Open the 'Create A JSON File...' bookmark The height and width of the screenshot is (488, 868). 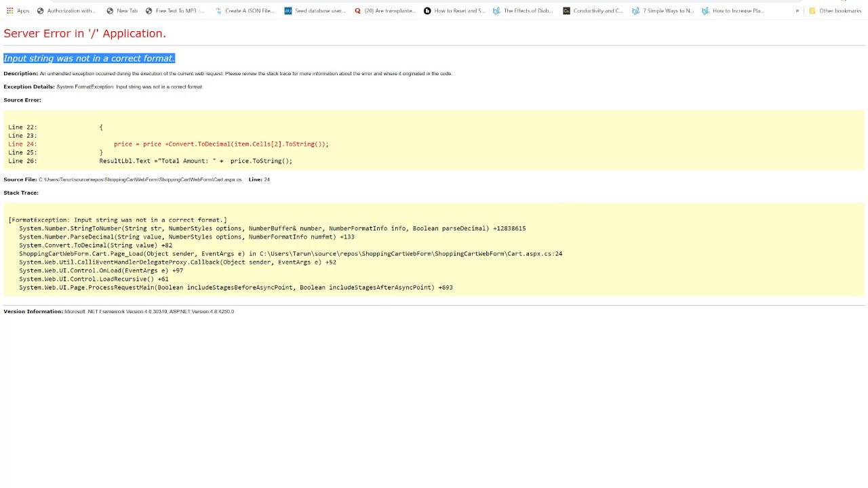click(244, 11)
